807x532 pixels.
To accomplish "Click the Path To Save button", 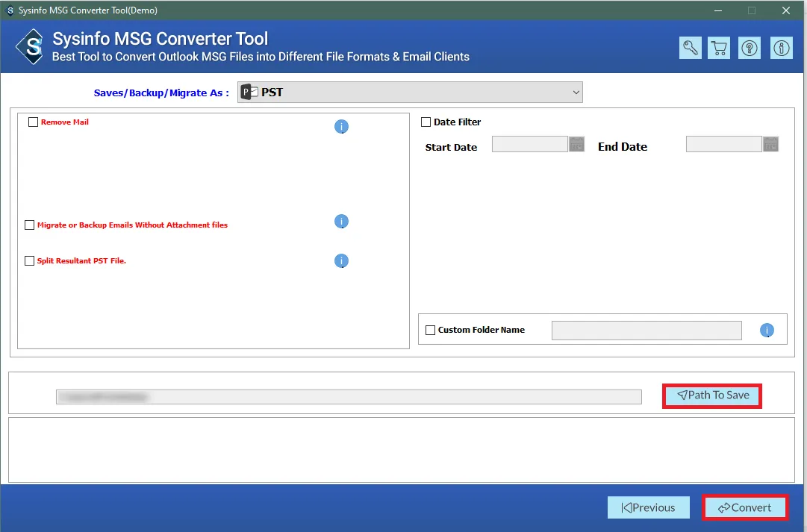I will 712,395.
